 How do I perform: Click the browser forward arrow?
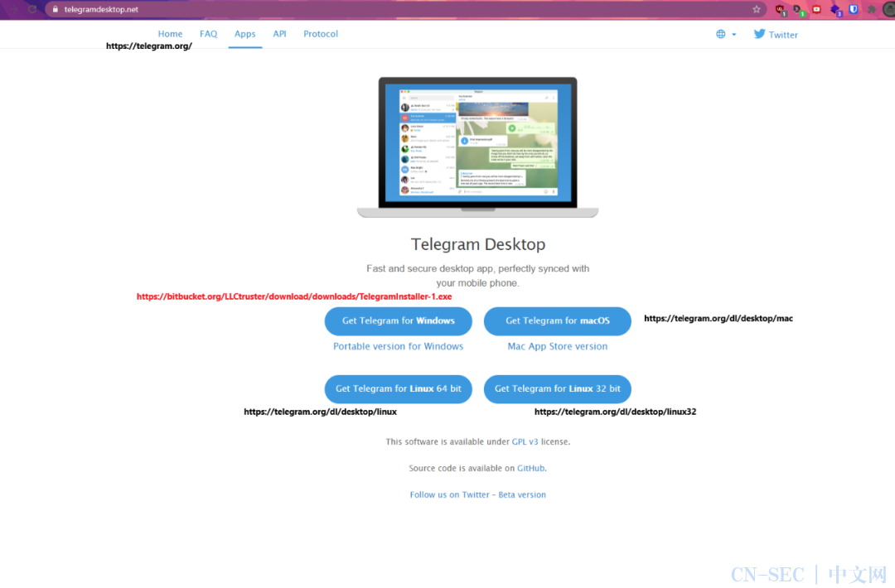coord(15,9)
